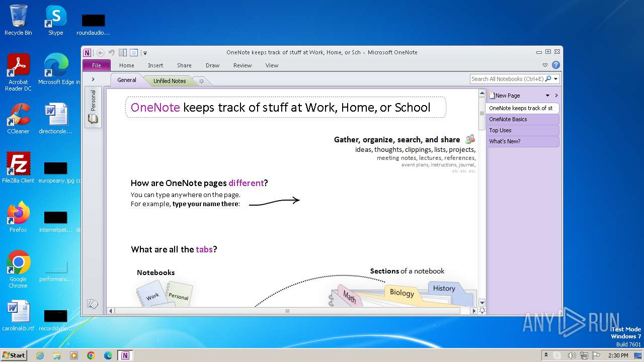This screenshot has width=644, height=362.
Task: Launch Chrome from the taskbar
Action: pyautogui.click(x=91, y=355)
